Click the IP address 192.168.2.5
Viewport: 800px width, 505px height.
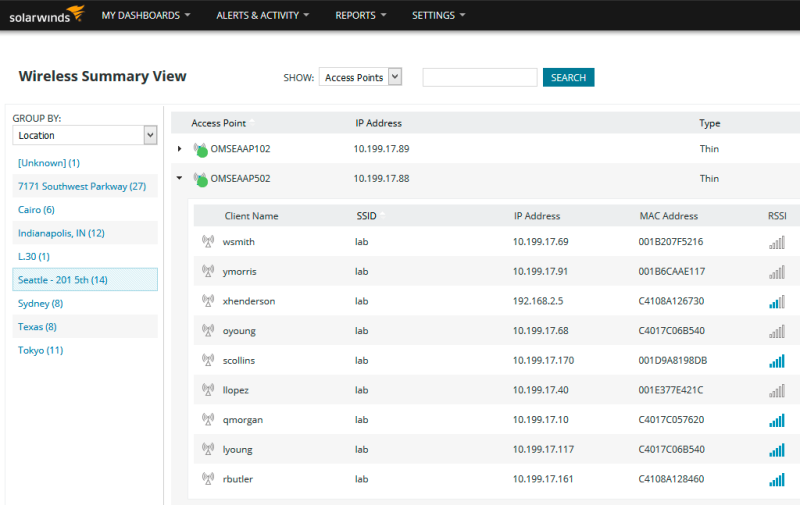[538, 301]
